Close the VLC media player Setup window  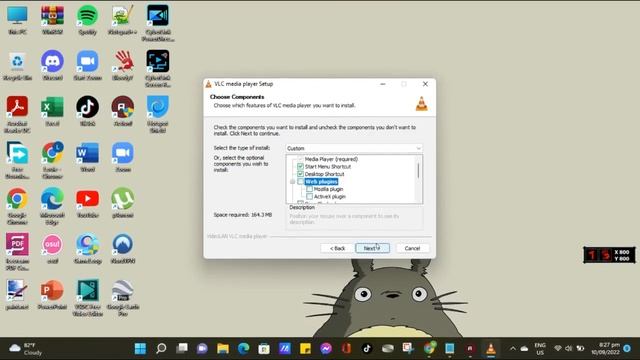point(425,84)
